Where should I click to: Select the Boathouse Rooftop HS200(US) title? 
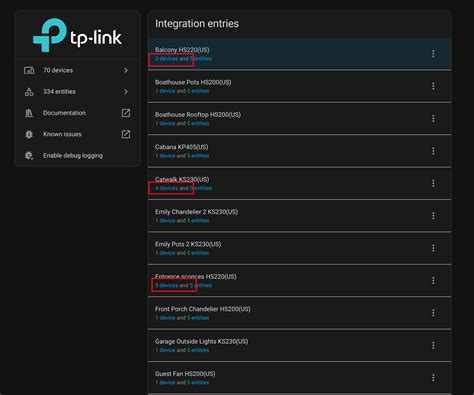coord(198,115)
